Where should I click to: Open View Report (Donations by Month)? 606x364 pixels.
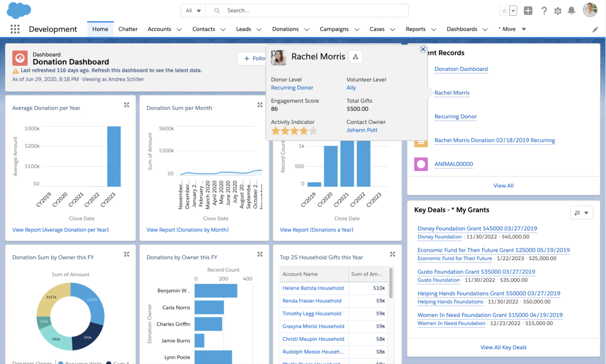pos(187,230)
